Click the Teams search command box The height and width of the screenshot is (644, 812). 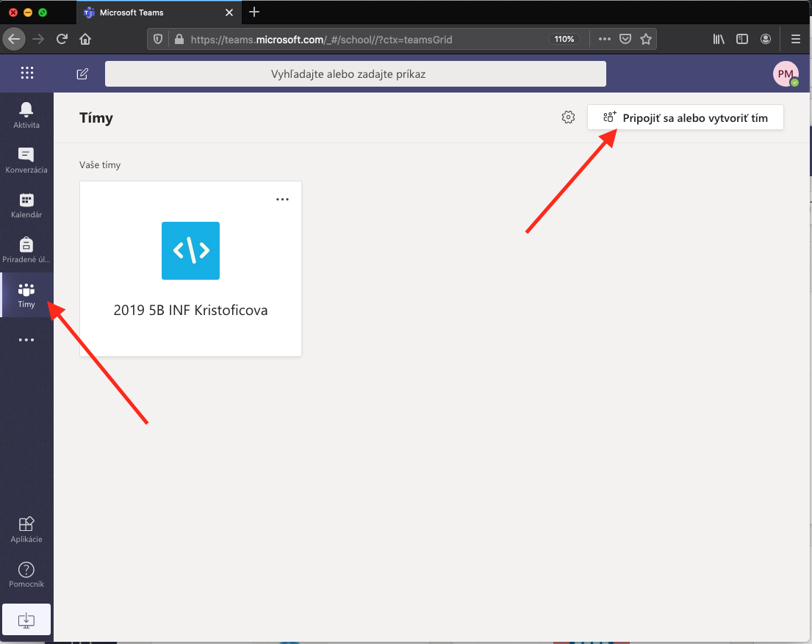point(355,73)
